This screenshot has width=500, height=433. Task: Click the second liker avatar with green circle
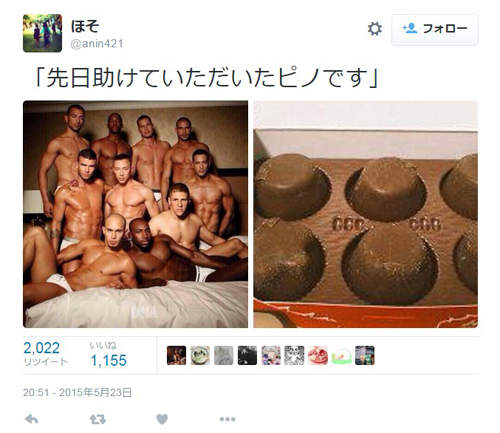[x=200, y=355]
